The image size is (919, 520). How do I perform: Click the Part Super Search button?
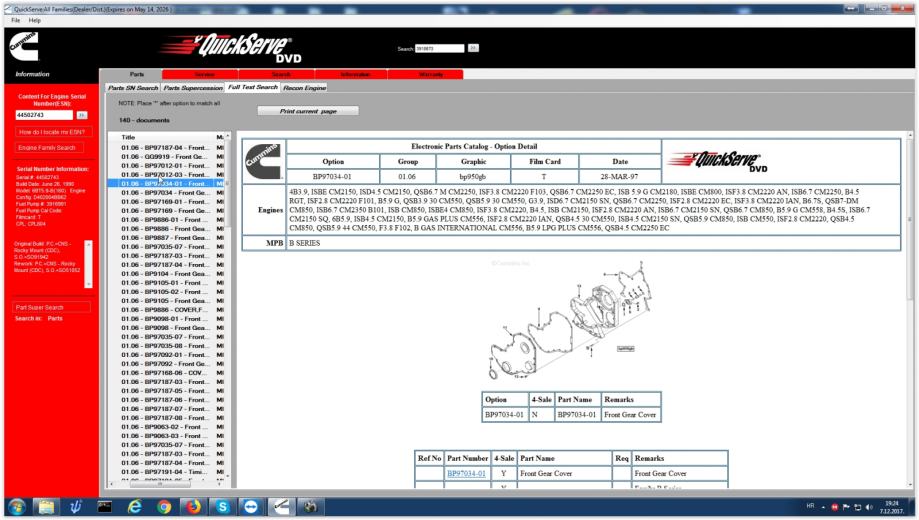pos(52,307)
